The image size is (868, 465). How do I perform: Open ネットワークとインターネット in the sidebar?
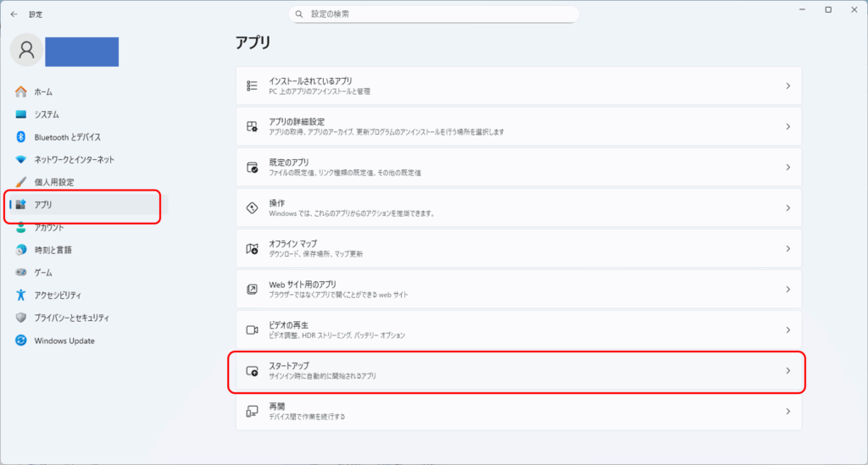coord(74,159)
